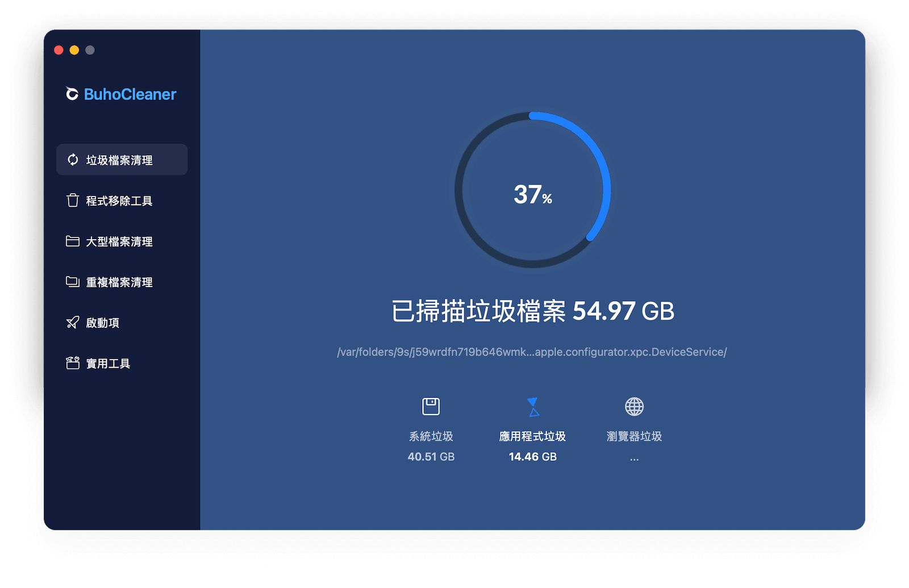Click the 瀏覽器垃圾 label
The width and height of the screenshot is (909, 588).
(634, 436)
